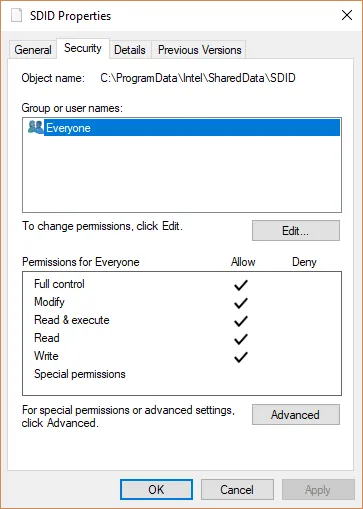Open Advanced security settings
This screenshot has width=363, height=509.
[x=296, y=415]
